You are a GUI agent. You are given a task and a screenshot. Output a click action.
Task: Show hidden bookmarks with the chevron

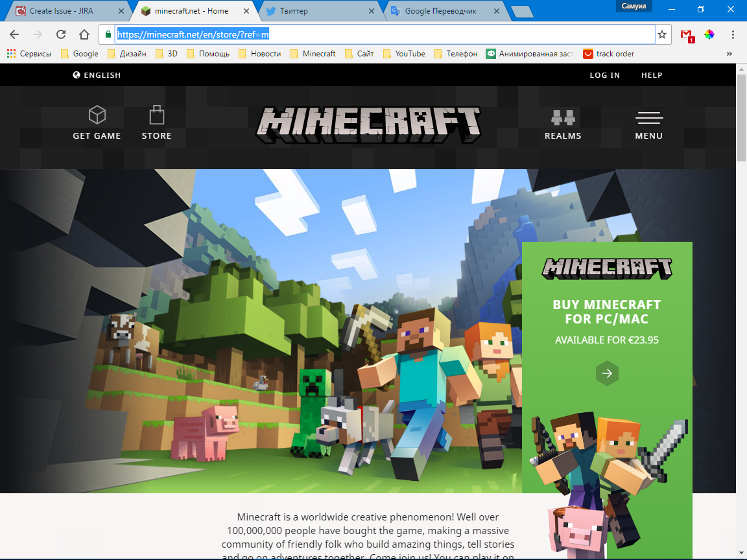click(x=729, y=54)
